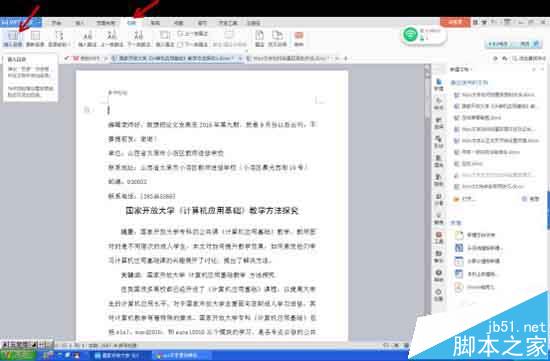Open first recent document in task pane
The width and height of the screenshot is (550, 361).
pyautogui.click(x=494, y=95)
